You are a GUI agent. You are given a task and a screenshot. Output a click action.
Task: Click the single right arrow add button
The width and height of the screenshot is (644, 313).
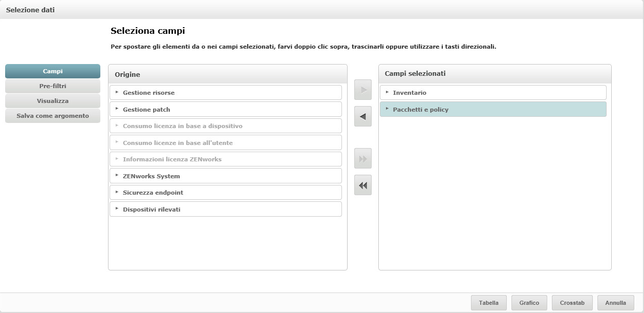tap(362, 90)
